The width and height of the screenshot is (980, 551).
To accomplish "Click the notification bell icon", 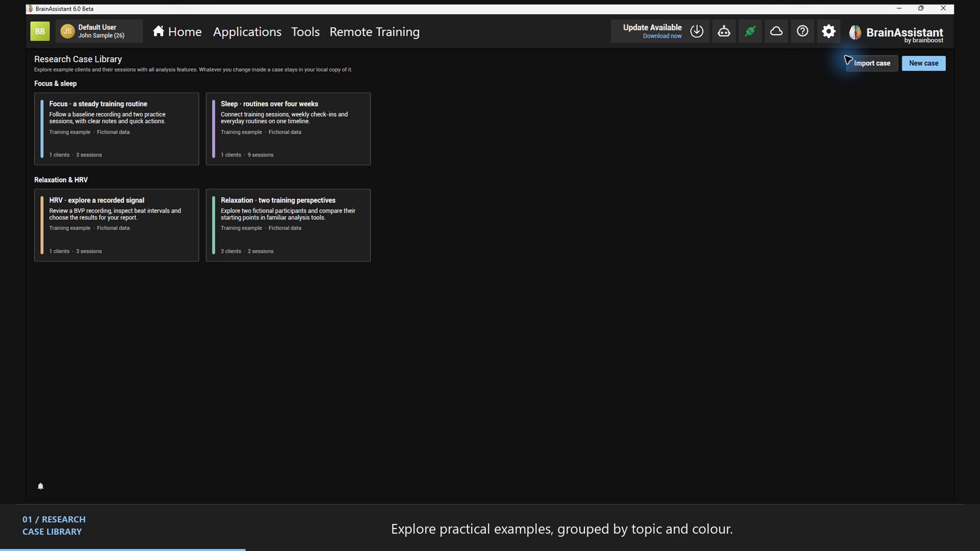I will coord(40,486).
